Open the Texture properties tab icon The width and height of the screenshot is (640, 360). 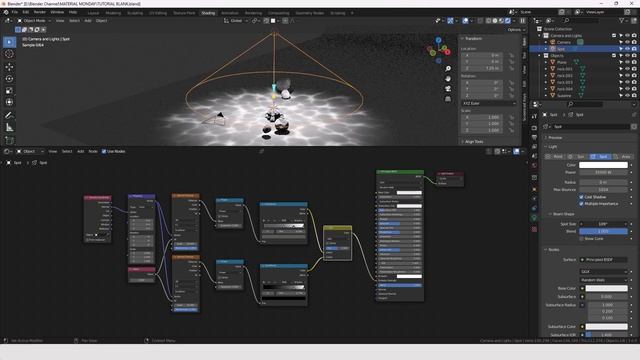tap(534, 229)
